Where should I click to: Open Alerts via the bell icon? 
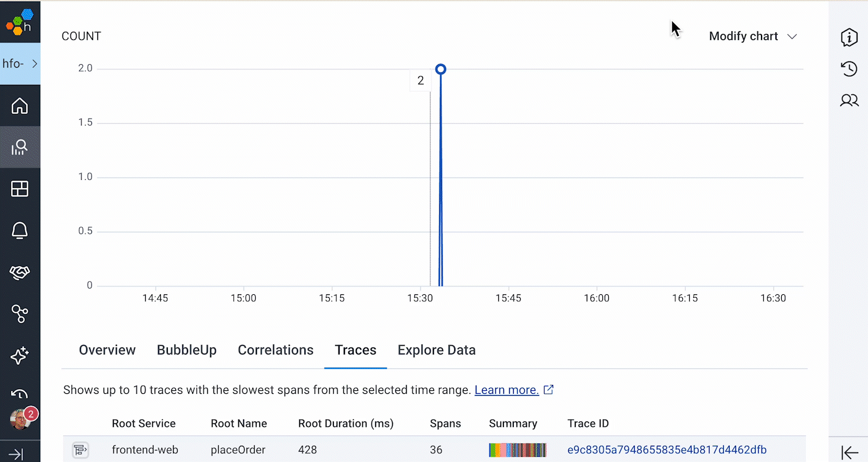click(x=20, y=230)
